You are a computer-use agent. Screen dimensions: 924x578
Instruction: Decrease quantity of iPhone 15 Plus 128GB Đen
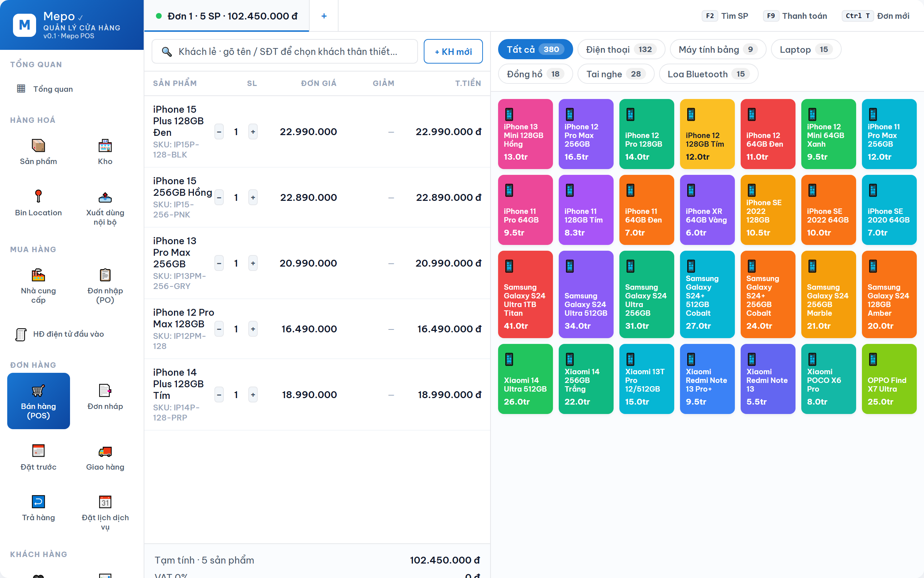pyautogui.click(x=219, y=132)
